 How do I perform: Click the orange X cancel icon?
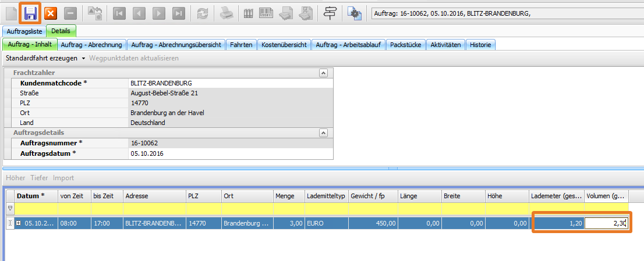pyautogui.click(x=51, y=13)
